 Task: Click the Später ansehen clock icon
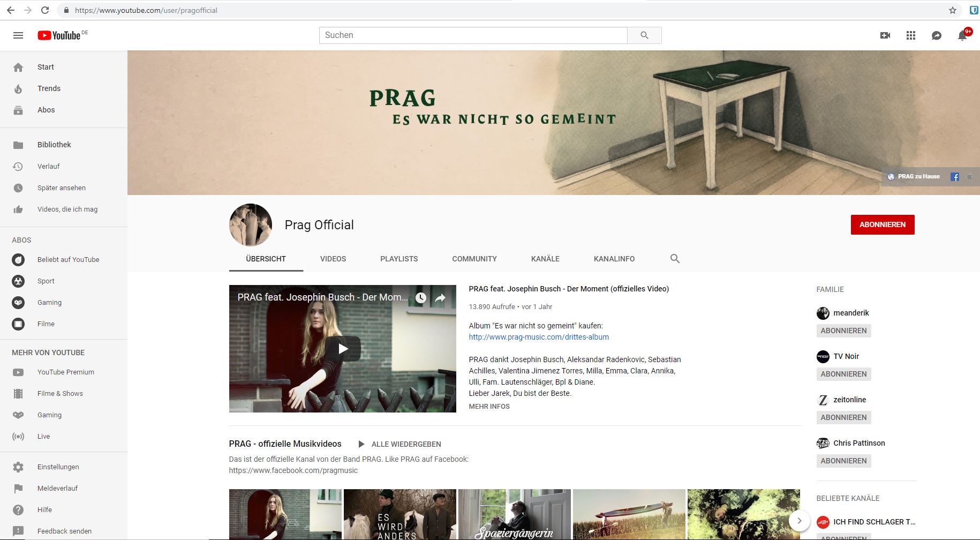pyautogui.click(x=18, y=187)
